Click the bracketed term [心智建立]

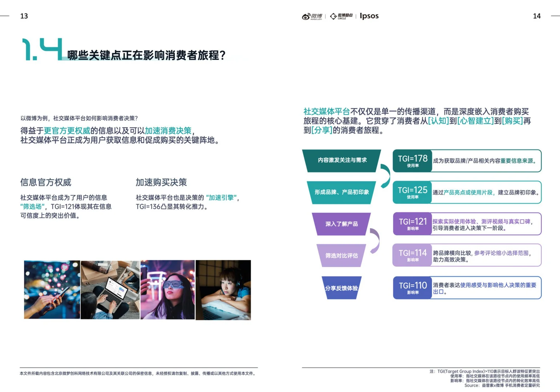click(475, 121)
